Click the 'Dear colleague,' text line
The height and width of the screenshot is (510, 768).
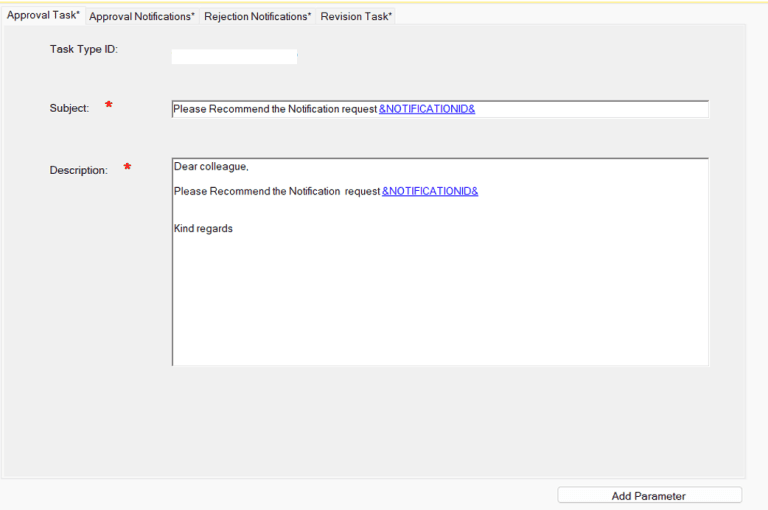pyautogui.click(x=211, y=167)
